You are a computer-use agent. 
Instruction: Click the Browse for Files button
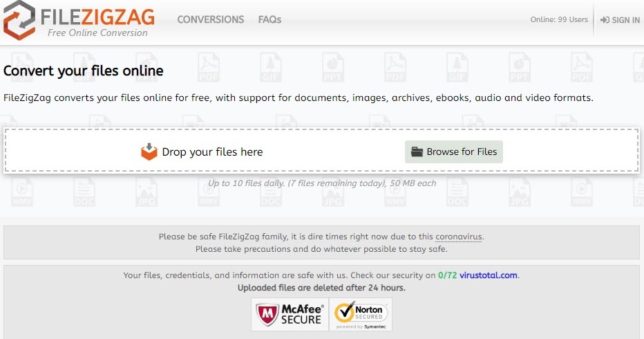(x=453, y=152)
